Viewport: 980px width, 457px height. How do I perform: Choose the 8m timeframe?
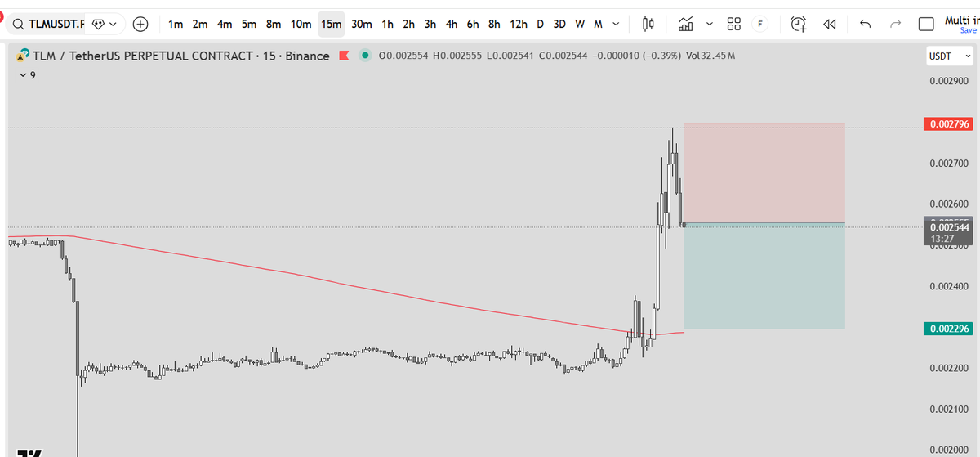pos(274,25)
